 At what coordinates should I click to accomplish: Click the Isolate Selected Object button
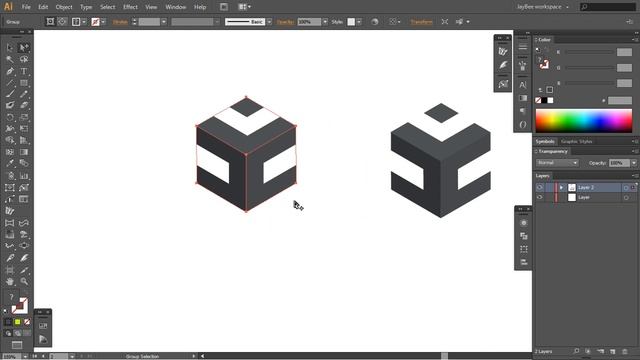445,22
